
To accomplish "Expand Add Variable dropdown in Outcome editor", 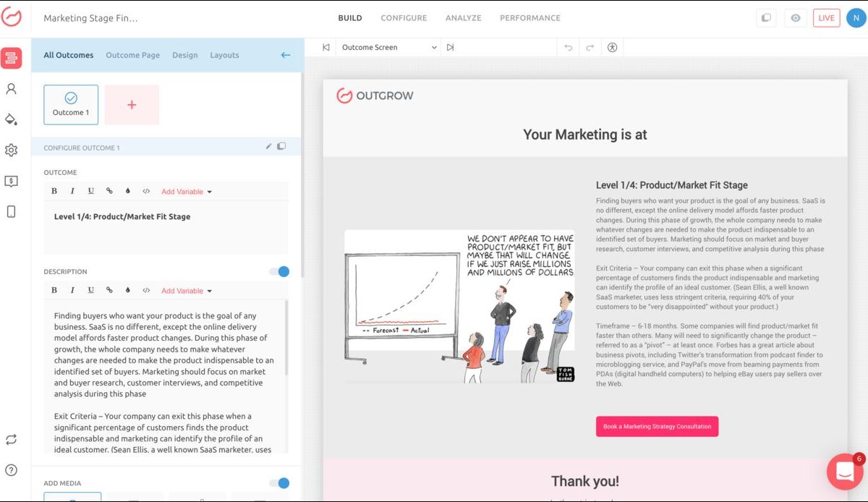I will [x=187, y=192].
